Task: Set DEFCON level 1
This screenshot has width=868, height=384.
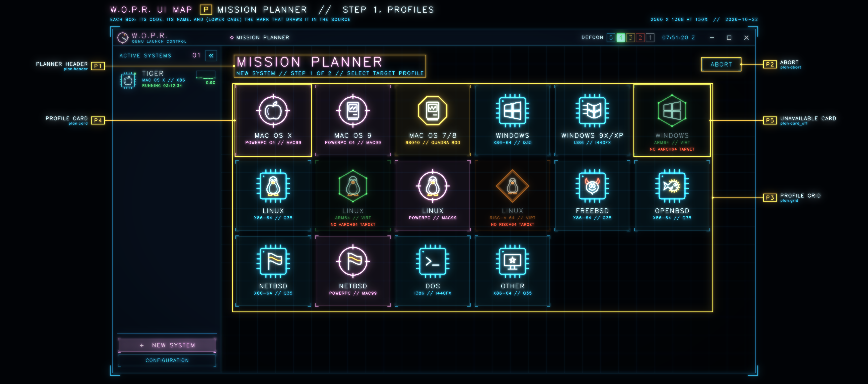Action: tap(650, 37)
